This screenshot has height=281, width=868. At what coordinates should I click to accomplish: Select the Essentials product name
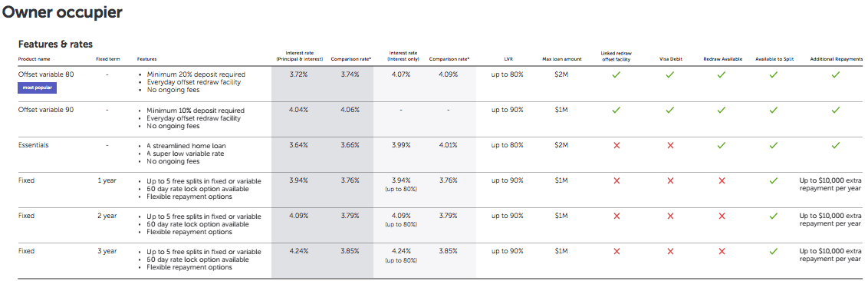point(33,145)
